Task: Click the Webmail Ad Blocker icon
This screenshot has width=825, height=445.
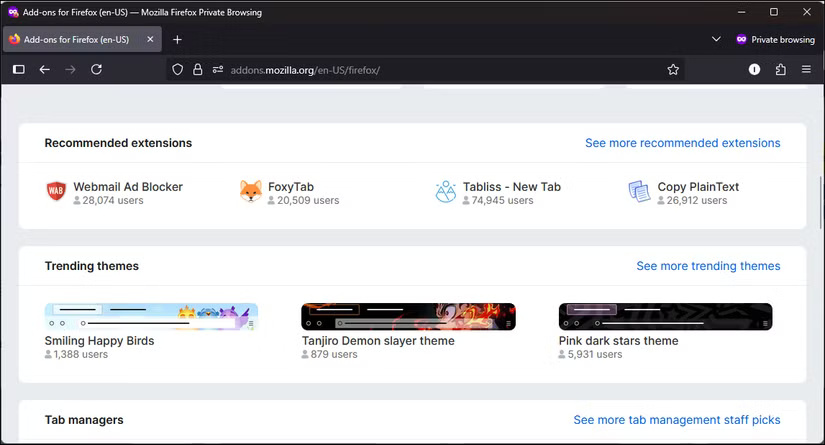Action: click(x=56, y=192)
